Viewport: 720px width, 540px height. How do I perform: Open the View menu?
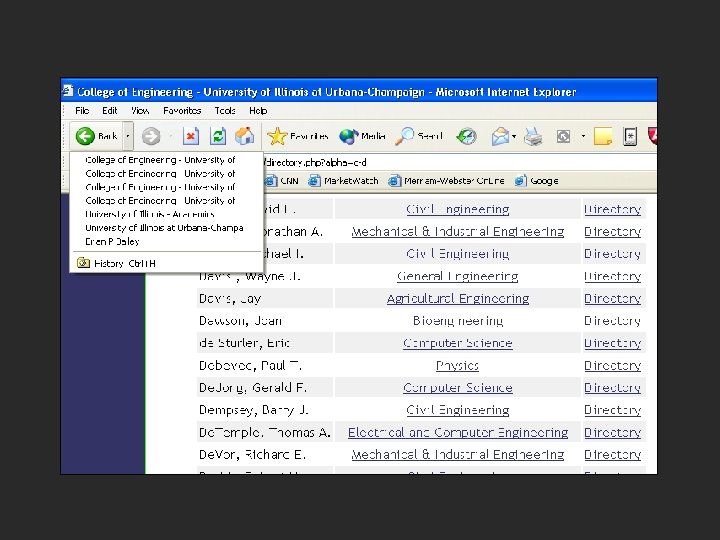point(140,111)
